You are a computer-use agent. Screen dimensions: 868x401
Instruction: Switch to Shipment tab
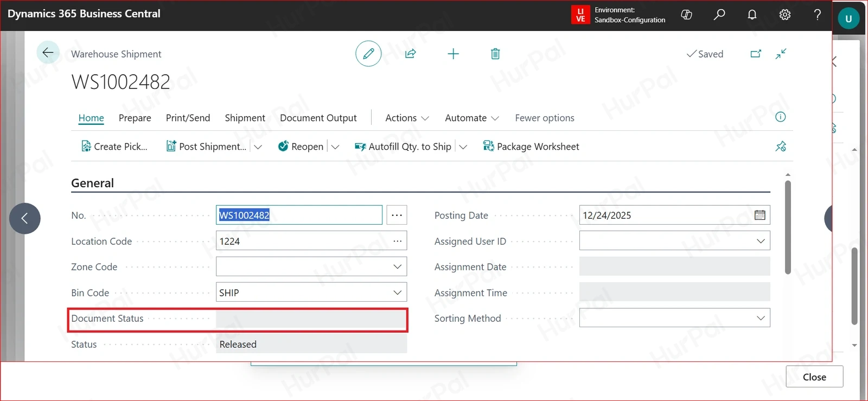[x=245, y=118]
